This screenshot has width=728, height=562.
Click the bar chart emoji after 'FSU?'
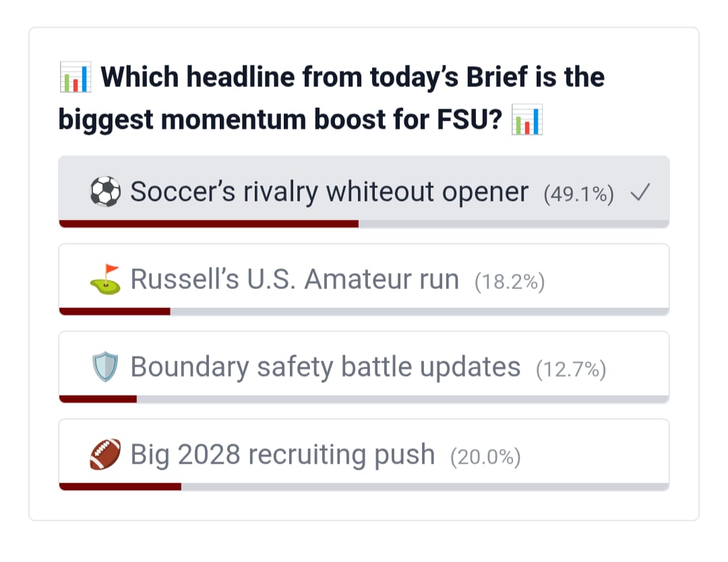pos(527,120)
